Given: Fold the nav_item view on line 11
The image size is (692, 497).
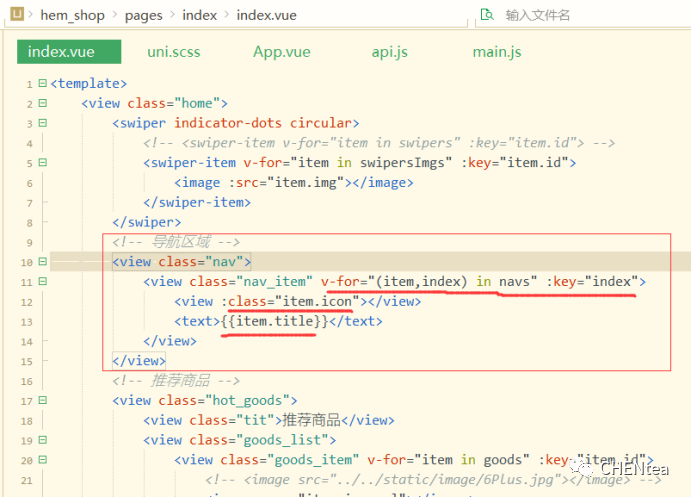Looking at the screenshot, I should click(42, 282).
